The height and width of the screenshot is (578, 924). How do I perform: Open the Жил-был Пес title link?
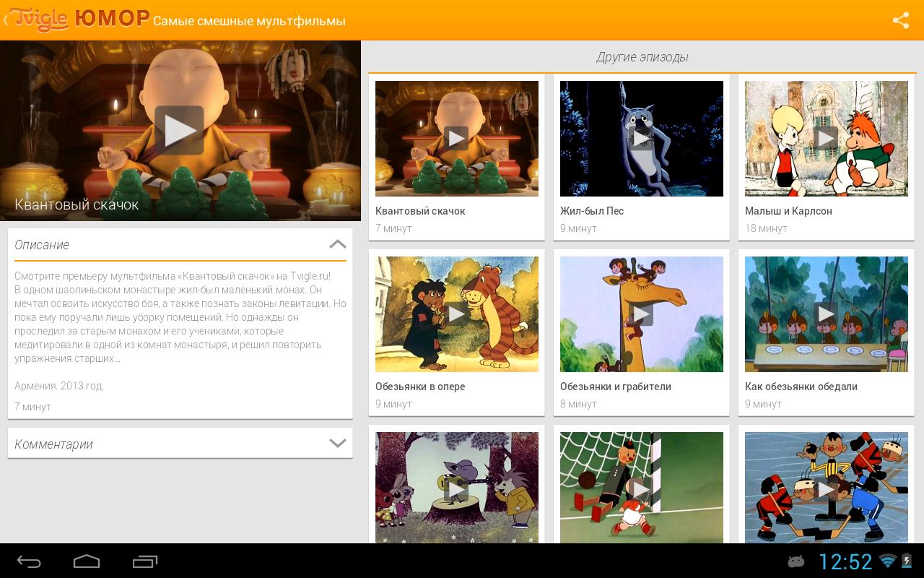click(592, 211)
